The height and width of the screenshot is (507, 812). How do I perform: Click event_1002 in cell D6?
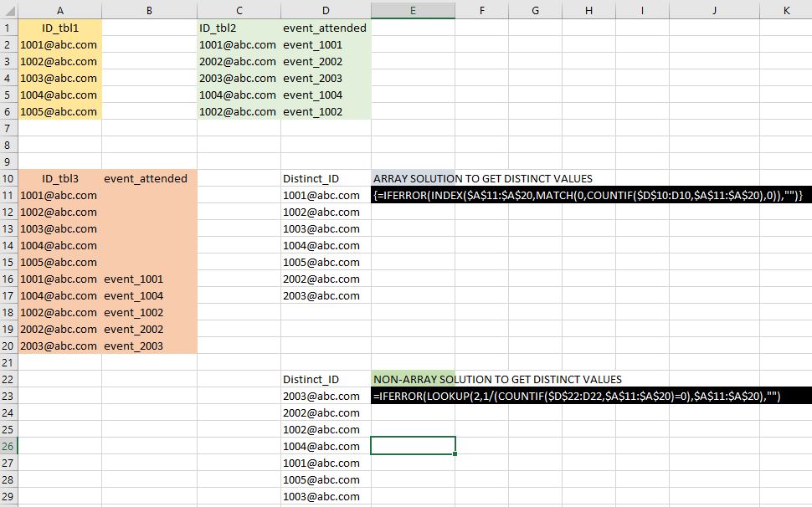click(326, 112)
